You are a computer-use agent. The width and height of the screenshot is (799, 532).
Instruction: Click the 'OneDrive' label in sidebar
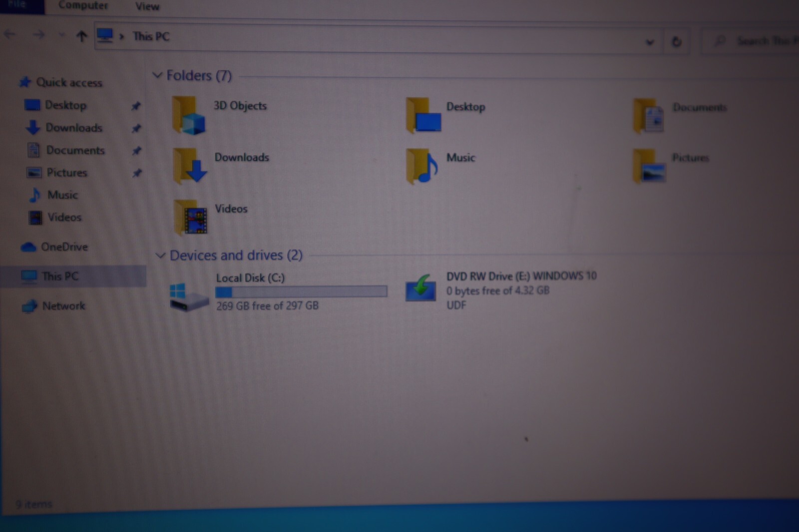click(64, 247)
